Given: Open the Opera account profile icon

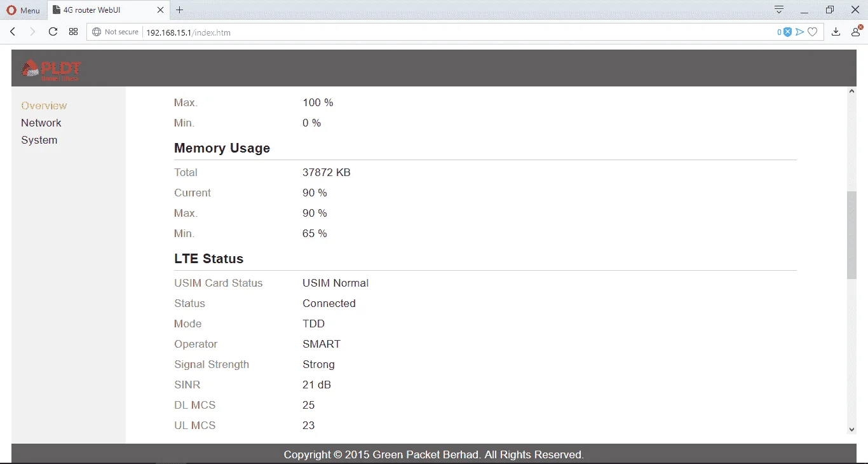Looking at the screenshot, I should (856, 32).
